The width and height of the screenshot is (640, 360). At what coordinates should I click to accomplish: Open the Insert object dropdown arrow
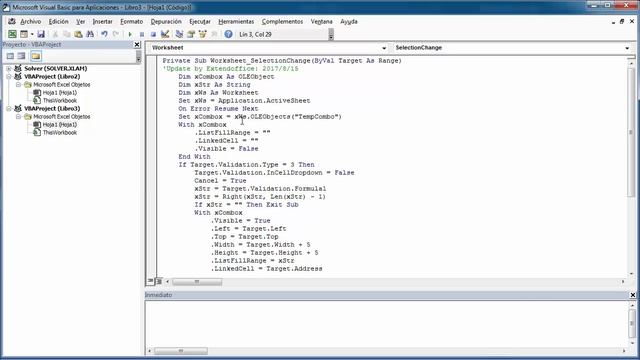tap(31, 34)
